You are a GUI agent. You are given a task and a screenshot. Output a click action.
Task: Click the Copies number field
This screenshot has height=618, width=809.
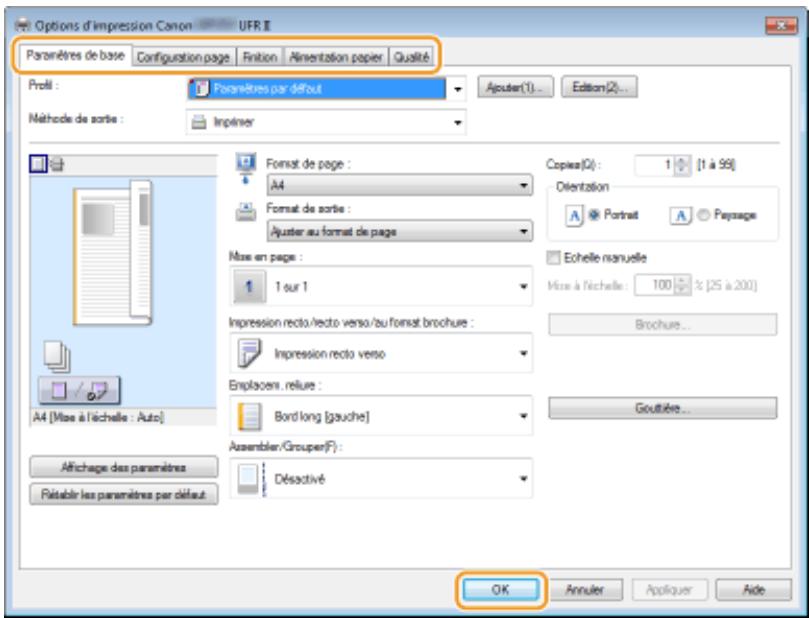(x=655, y=165)
